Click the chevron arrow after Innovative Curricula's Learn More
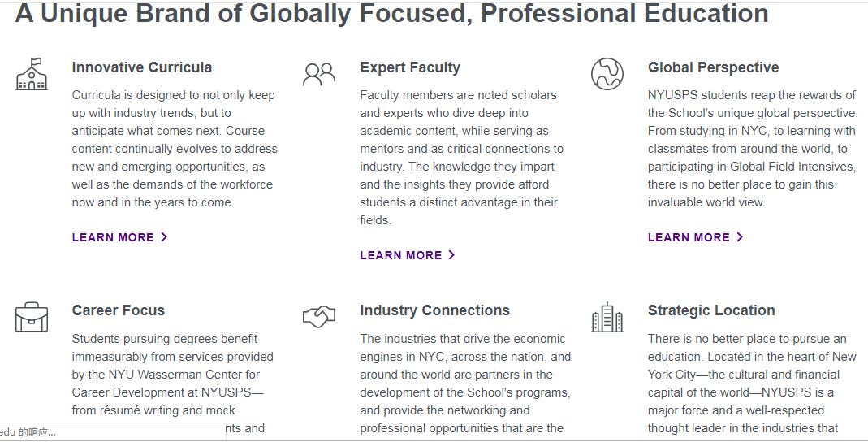Image resolution: width=868 pixels, height=442 pixels. [x=164, y=237]
